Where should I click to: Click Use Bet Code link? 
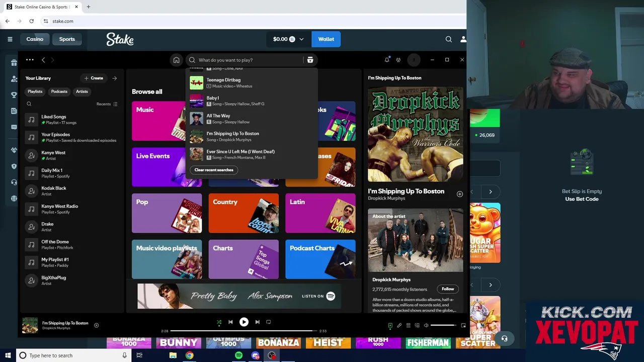(x=582, y=199)
